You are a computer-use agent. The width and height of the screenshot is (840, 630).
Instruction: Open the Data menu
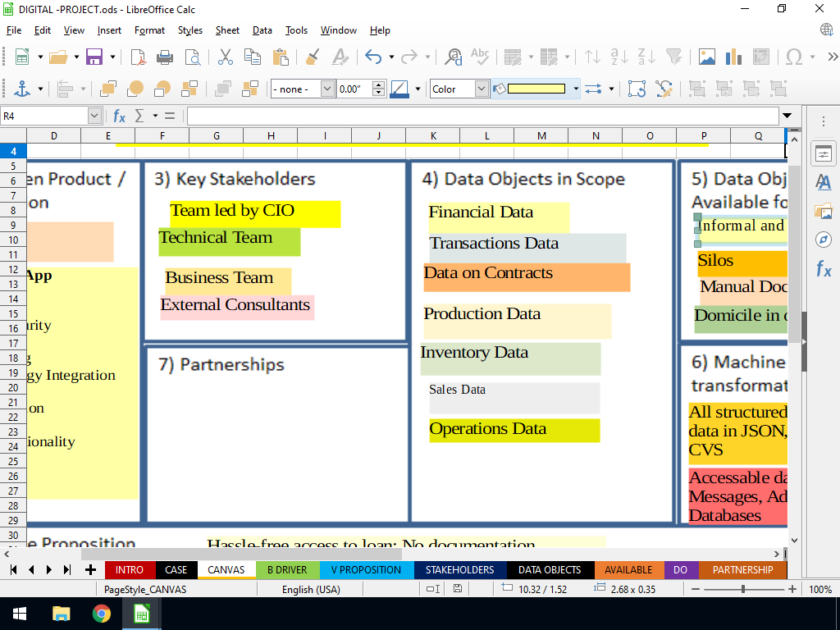click(262, 30)
